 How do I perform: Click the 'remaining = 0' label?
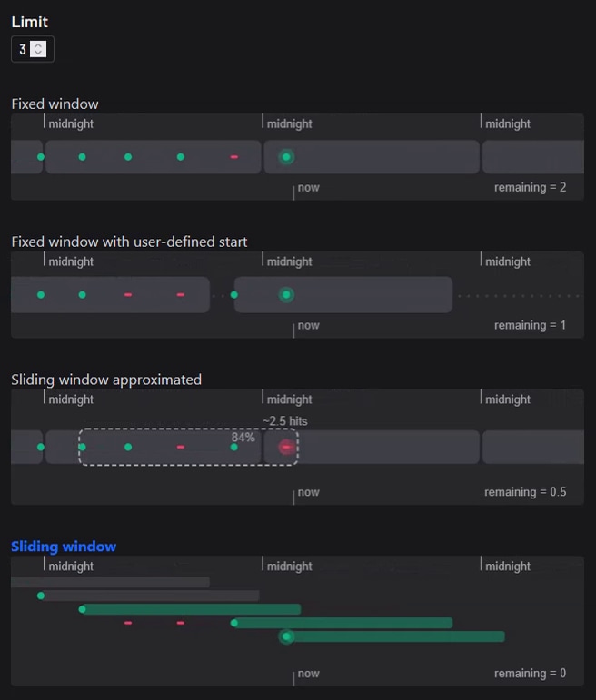tap(530, 674)
